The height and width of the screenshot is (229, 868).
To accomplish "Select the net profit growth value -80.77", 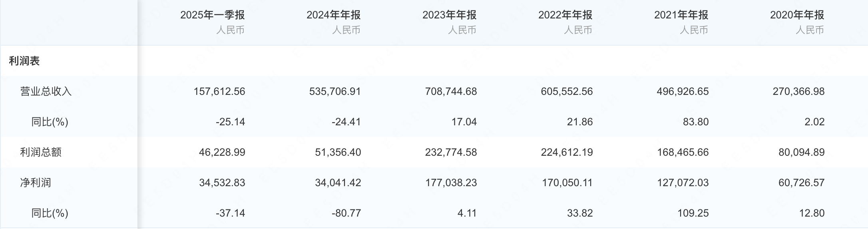I will [x=346, y=213].
